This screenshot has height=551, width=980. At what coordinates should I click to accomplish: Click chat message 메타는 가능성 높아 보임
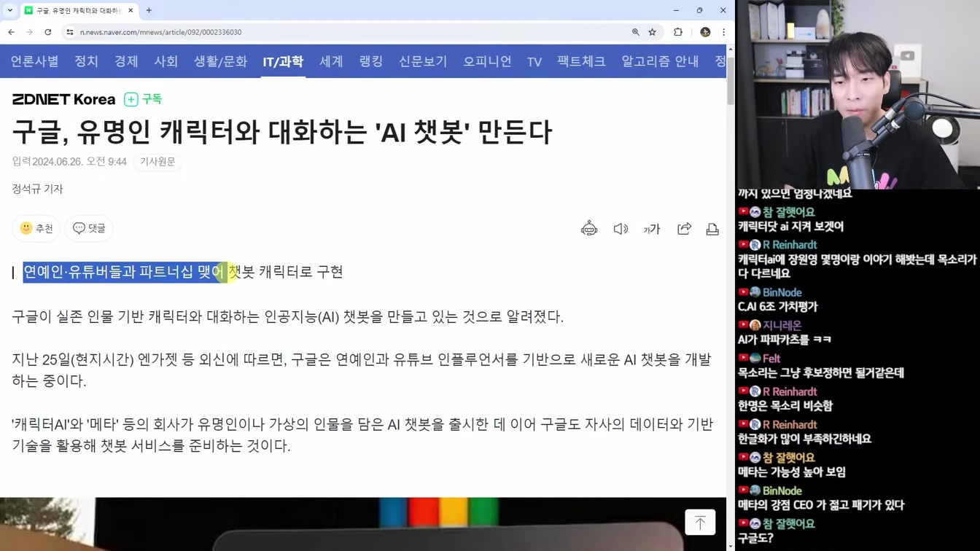[x=792, y=472]
